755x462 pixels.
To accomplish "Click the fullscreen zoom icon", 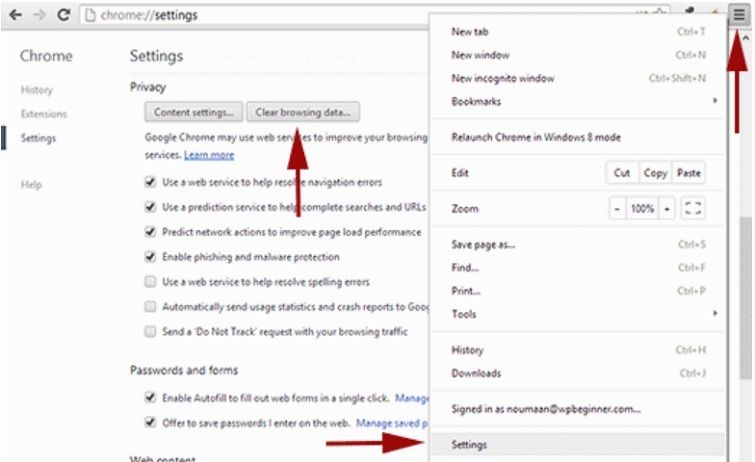I will click(692, 209).
